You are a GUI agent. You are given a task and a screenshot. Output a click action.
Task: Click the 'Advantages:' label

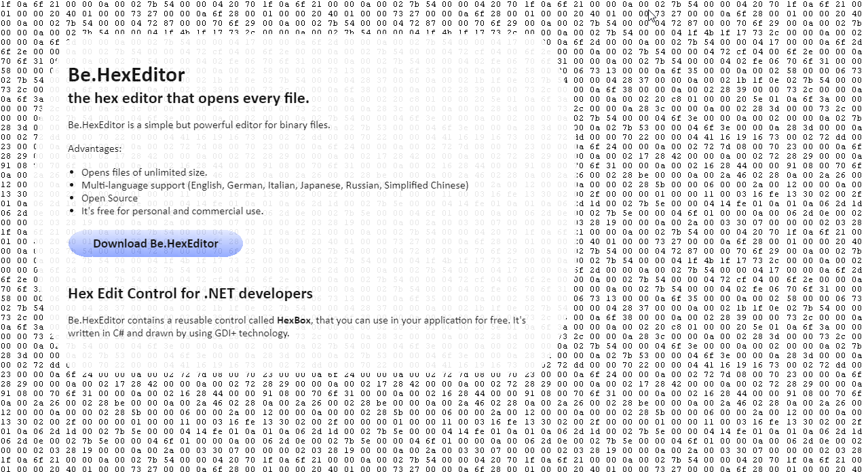[x=95, y=149]
